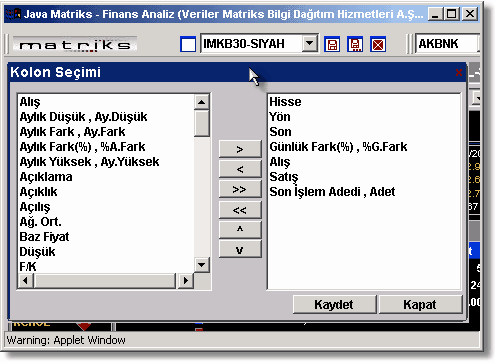Click the left list vertical scrollbar thumb
Screen dimensions: 495x363
[202, 123]
